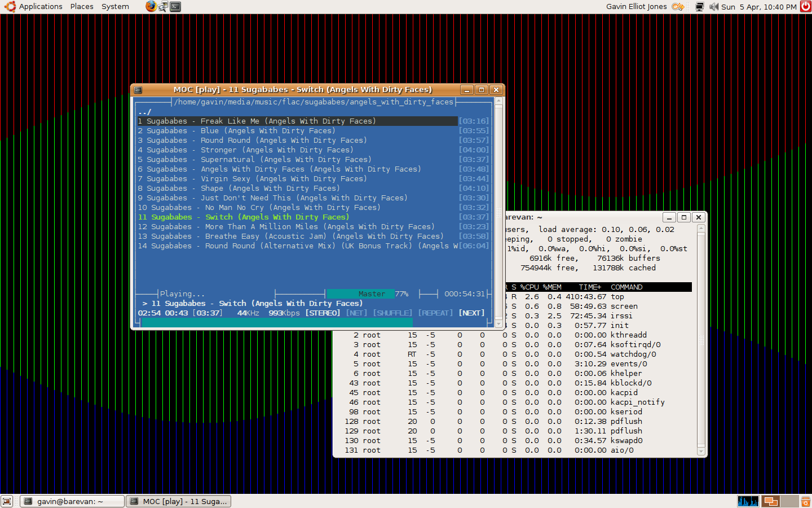Click the [NET] indicator in MOC
This screenshot has width=812, height=508.
tap(356, 313)
